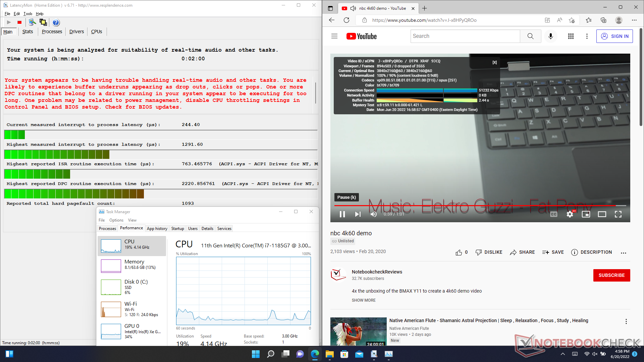Image resolution: width=644 pixels, height=362 pixels.
Task: Toggle theater mode in the player
Action: point(602,214)
